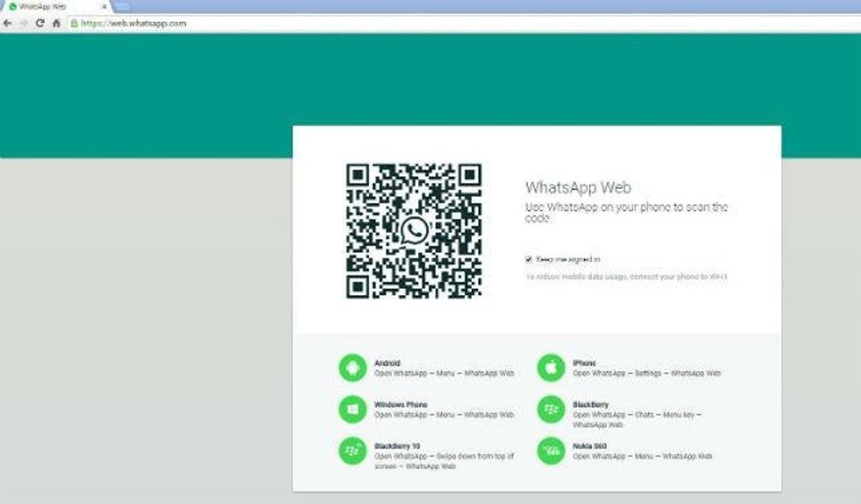Click the Nokia S60 icon
This screenshot has width=861, height=504.
coord(551,450)
